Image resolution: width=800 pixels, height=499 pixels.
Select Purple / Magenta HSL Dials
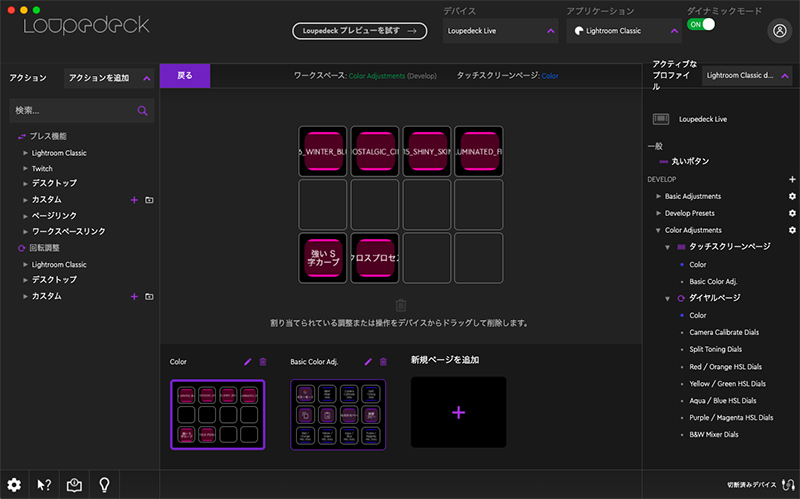pyautogui.click(x=731, y=417)
